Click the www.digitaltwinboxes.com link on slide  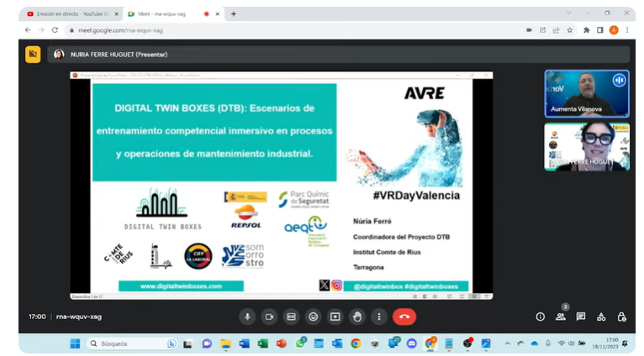[x=181, y=286]
